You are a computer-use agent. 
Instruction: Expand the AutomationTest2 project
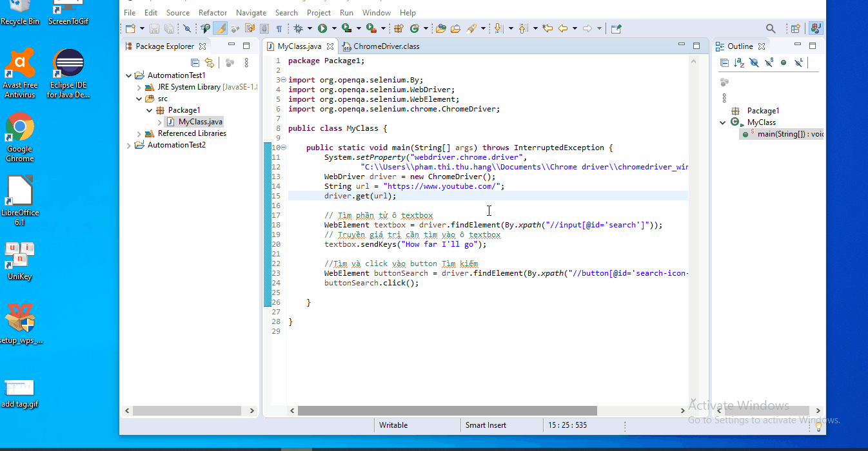tap(129, 145)
